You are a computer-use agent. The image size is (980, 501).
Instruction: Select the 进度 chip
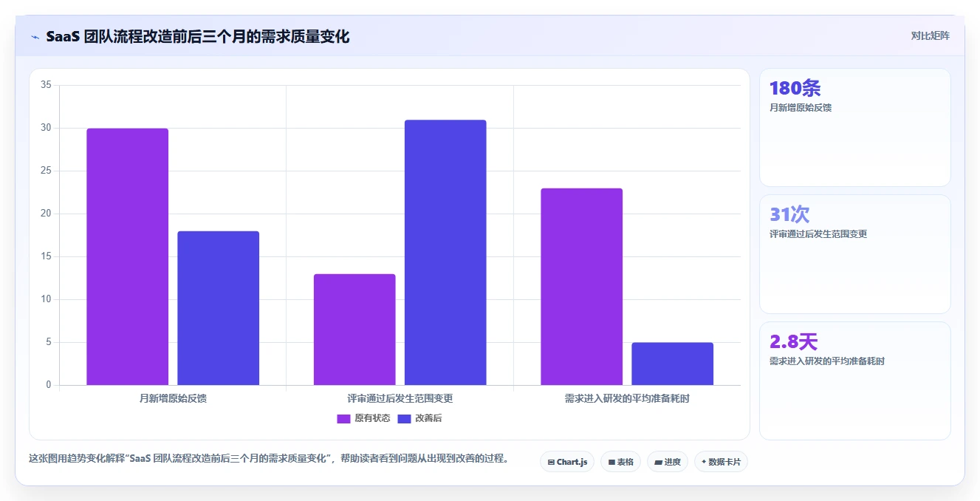pos(667,462)
